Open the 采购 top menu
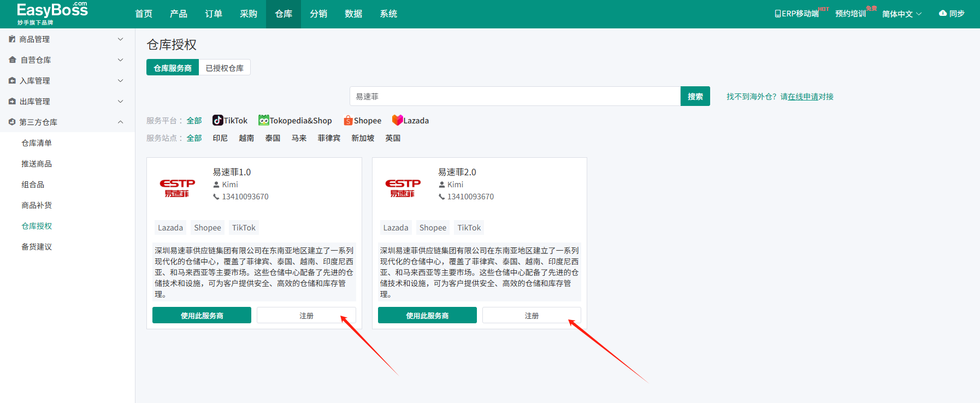This screenshot has height=403, width=980. coord(249,14)
